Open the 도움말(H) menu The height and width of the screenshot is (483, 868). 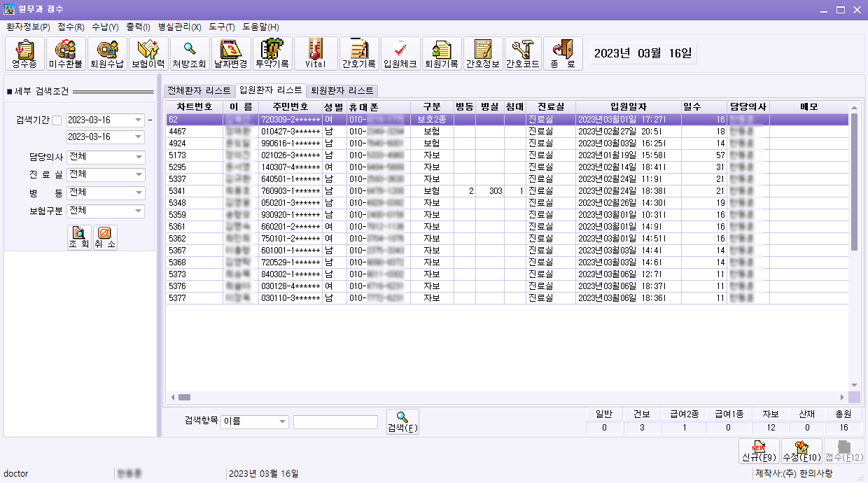click(x=261, y=27)
